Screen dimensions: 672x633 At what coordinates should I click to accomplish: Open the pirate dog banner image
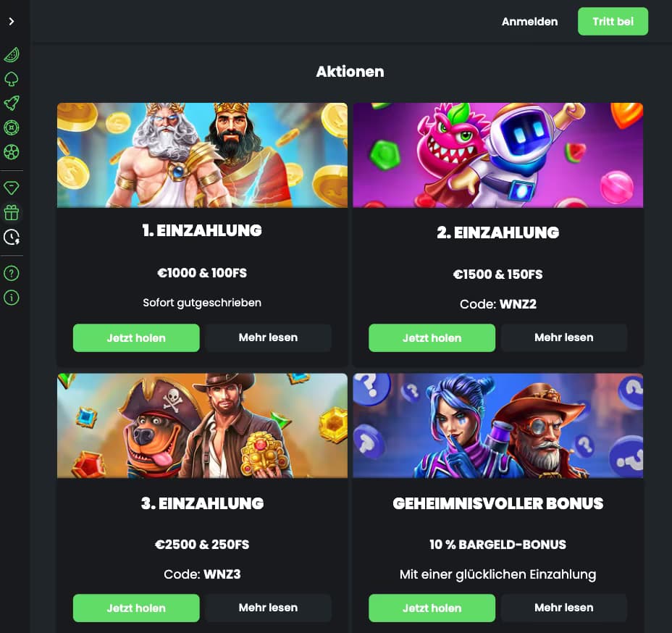202,426
